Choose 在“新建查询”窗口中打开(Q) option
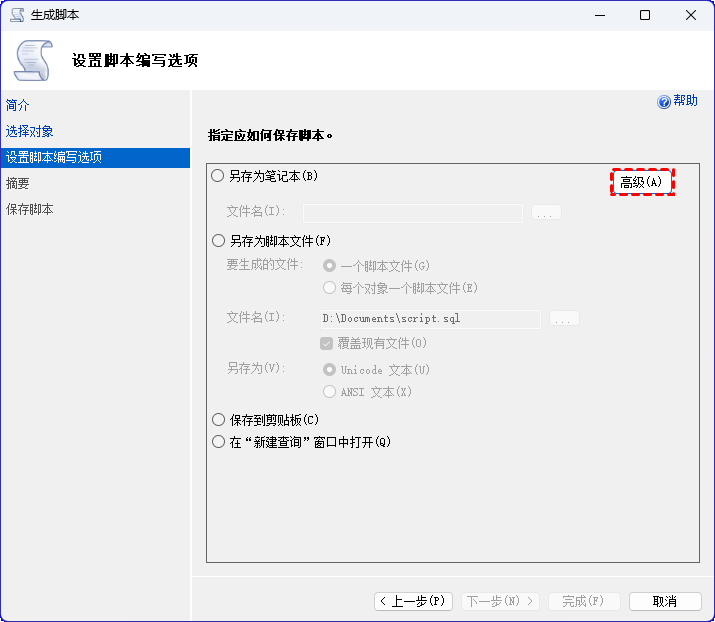The height and width of the screenshot is (622, 715). [x=218, y=441]
